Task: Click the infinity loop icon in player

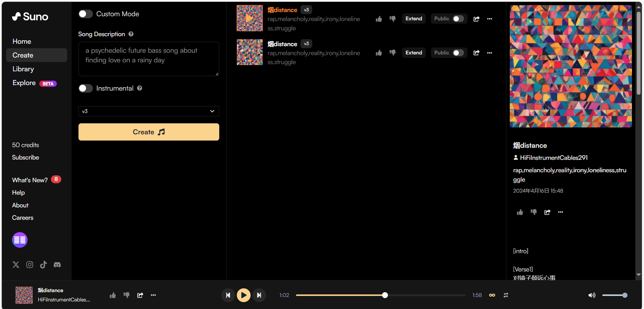Action: pos(492,295)
